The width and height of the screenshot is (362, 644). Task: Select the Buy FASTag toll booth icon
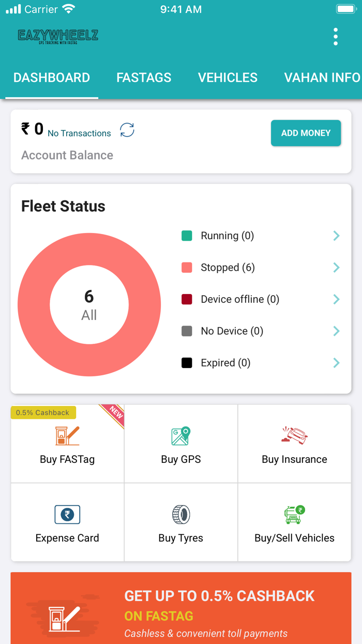click(x=67, y=436)
